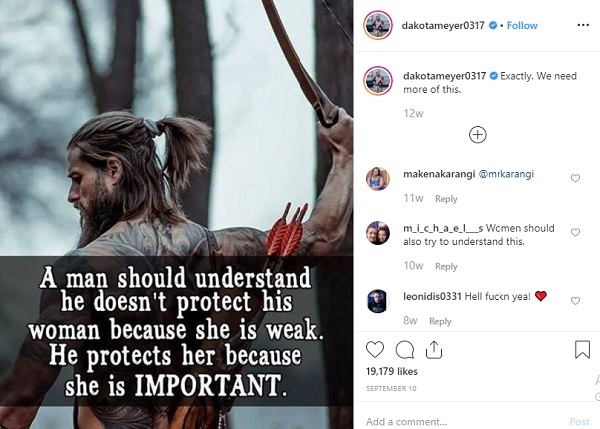Share the post via share icon
The image size is (600, 429).
click(x=434, y=349)
